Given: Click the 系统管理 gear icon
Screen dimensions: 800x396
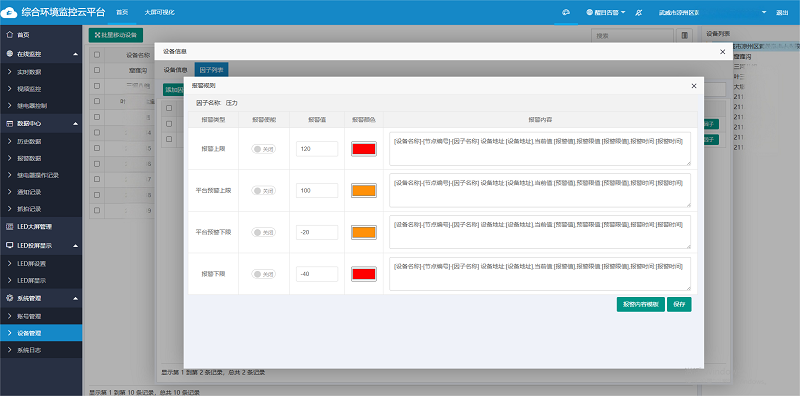Looking at the screenshot, I should [9, 298].
